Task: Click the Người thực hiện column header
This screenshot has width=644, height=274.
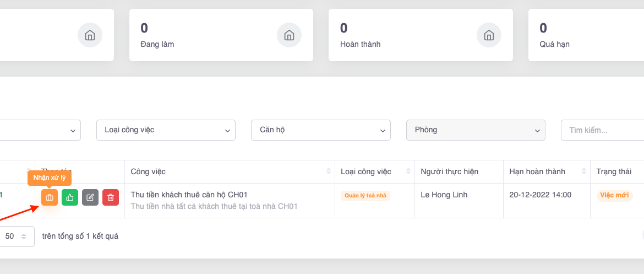Action: tap(449, 171)
